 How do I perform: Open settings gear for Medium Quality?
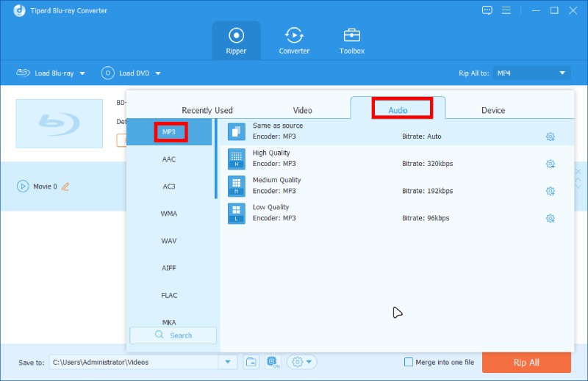550,191
